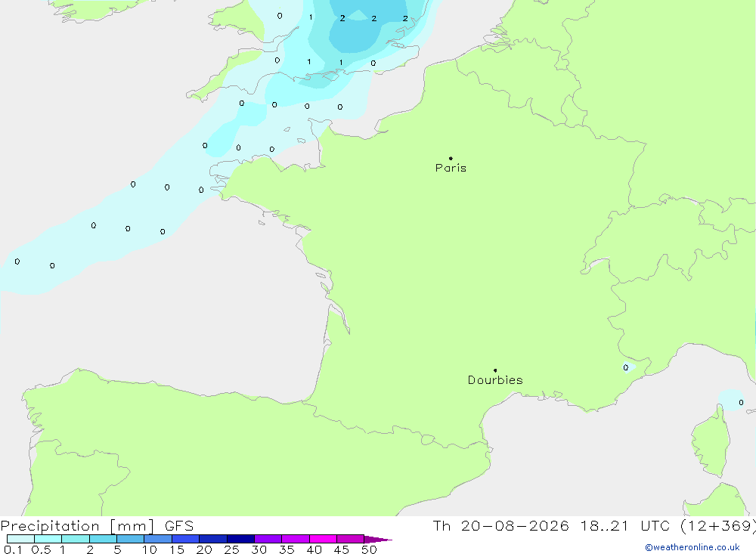756x554 pixels.
Task: Pick the 25–30 mm legend color swatch
Action: pos(240,539)
